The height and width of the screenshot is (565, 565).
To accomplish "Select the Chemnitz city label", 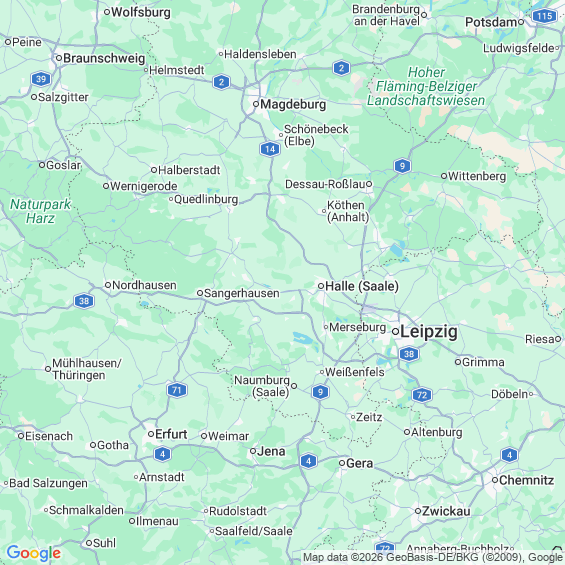I will [526, 480].
